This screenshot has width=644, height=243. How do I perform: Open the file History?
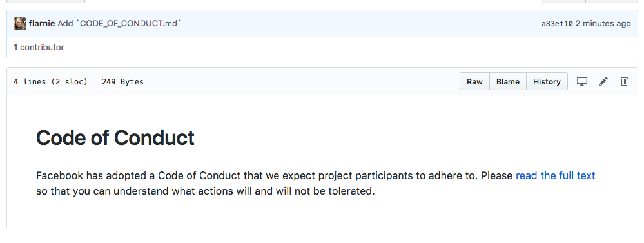coord(547,81)
